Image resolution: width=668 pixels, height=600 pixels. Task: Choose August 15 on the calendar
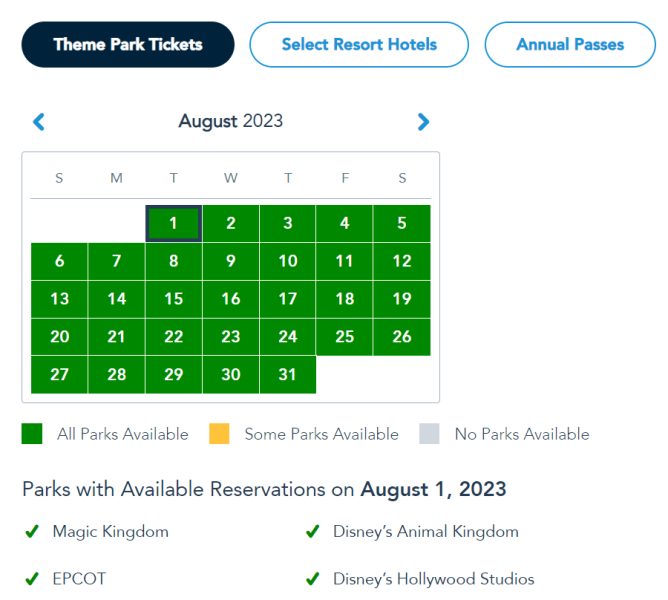(174, 299)
